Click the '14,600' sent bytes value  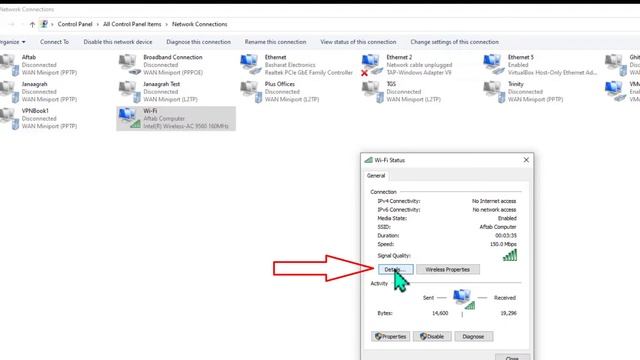(440, 313)
